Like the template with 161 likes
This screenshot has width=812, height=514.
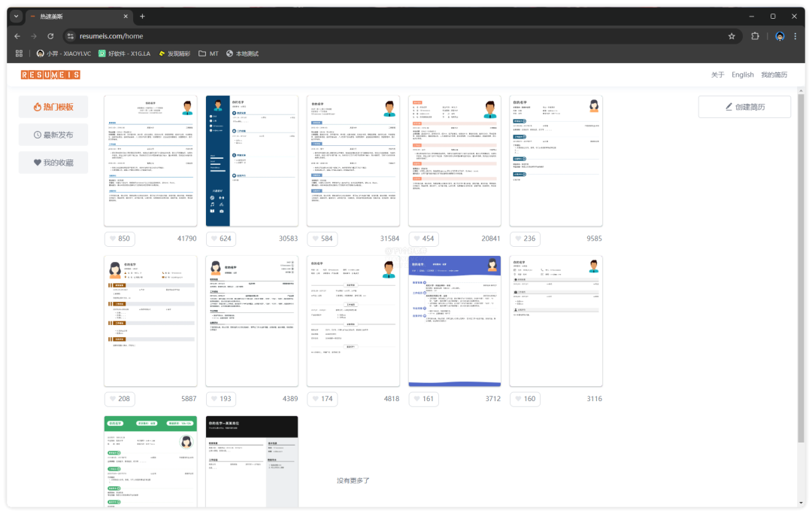[423, 398]
